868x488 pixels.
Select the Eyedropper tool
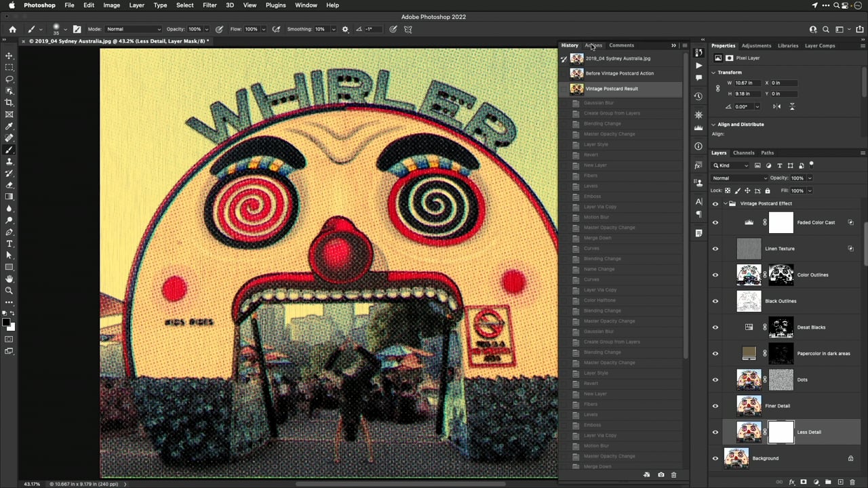(9, 126)
